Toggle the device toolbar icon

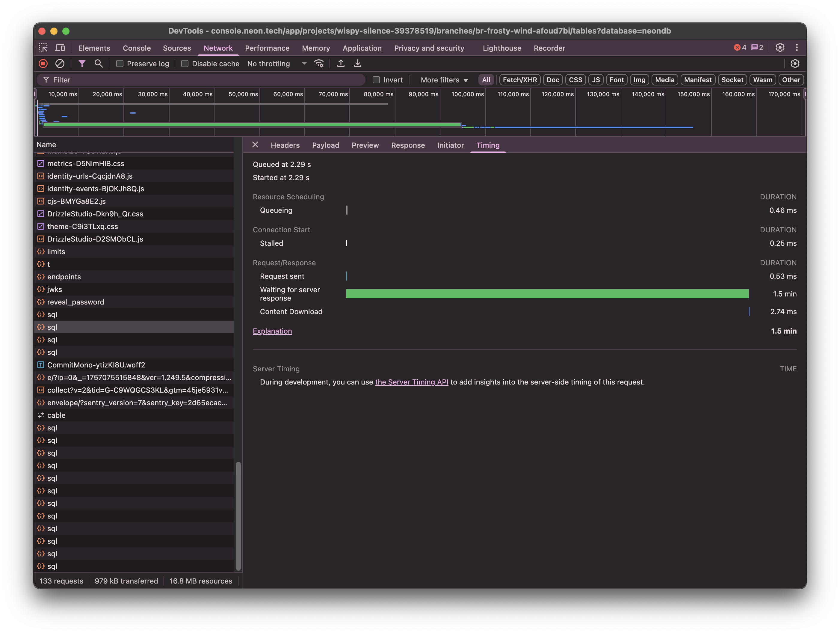(60, 48)
